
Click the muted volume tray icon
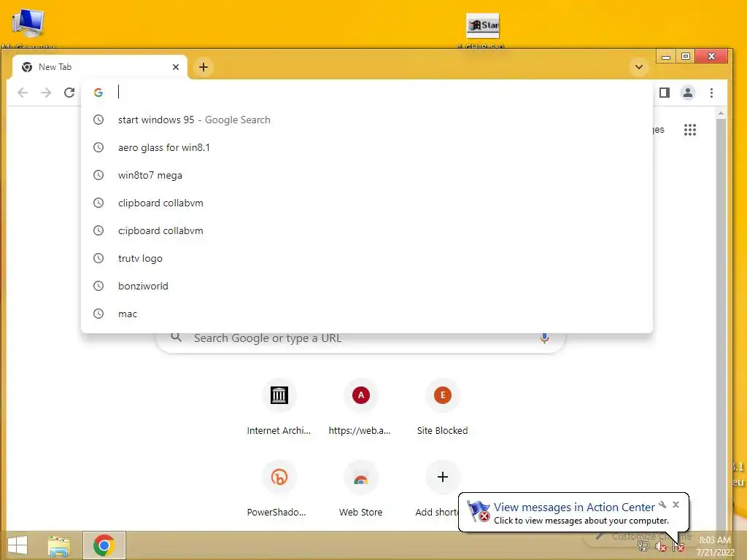point(660,546)
